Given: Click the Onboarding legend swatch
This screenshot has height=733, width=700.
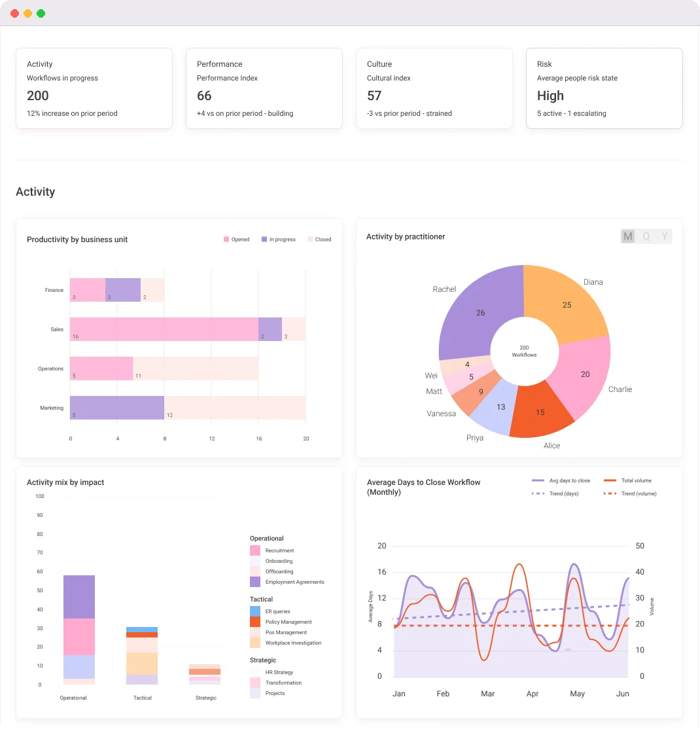Looking at the screenshot, I should [255, 561].
